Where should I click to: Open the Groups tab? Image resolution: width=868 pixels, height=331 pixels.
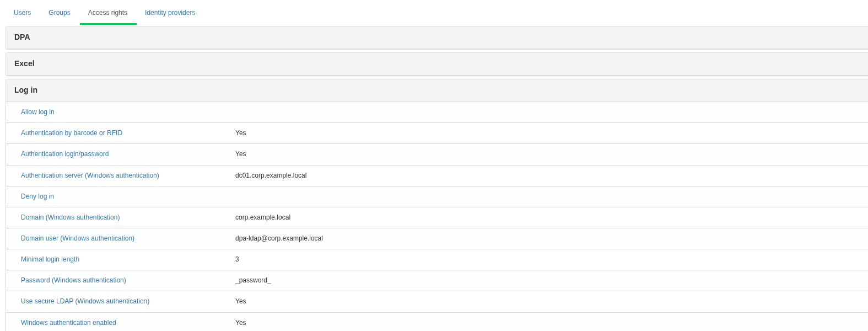coord(60,13)
